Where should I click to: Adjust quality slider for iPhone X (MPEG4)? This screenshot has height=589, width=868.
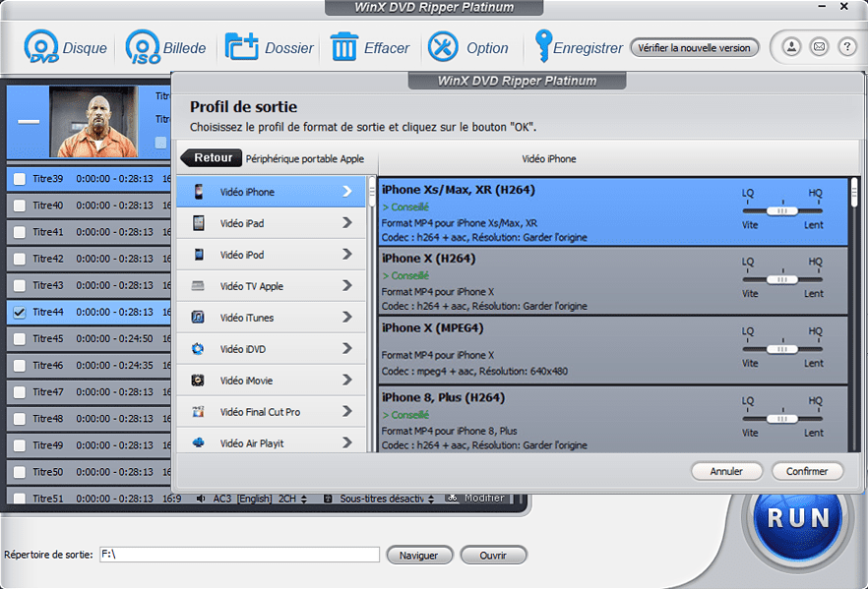point(782,349)
